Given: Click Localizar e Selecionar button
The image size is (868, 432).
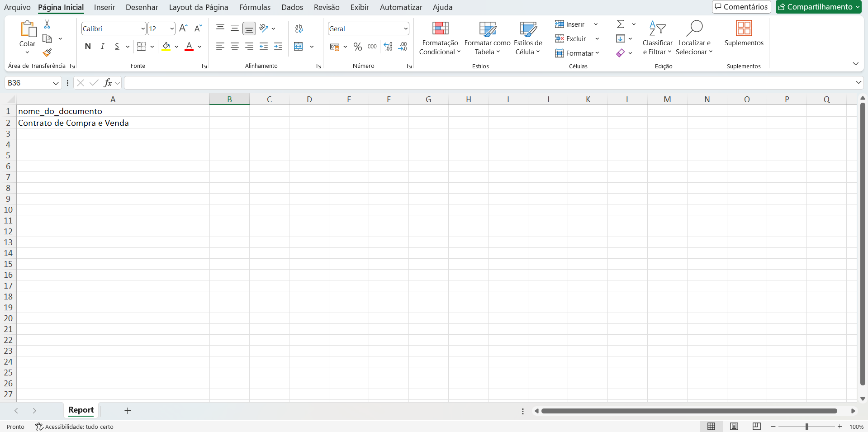Looking at the screenshot, I should [694, 38].
